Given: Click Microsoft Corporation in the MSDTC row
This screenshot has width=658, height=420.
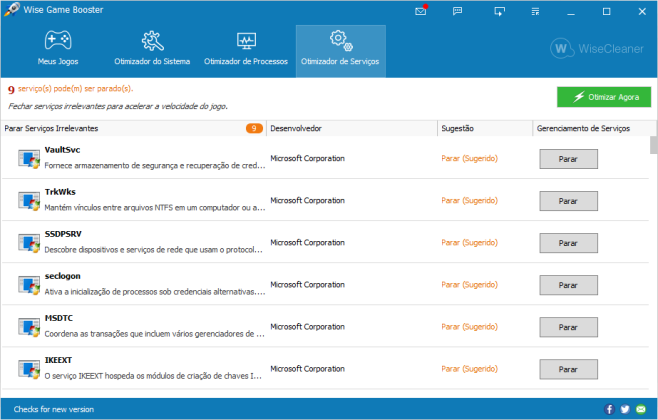Looking at the screenshot, I should pos(308,326).
